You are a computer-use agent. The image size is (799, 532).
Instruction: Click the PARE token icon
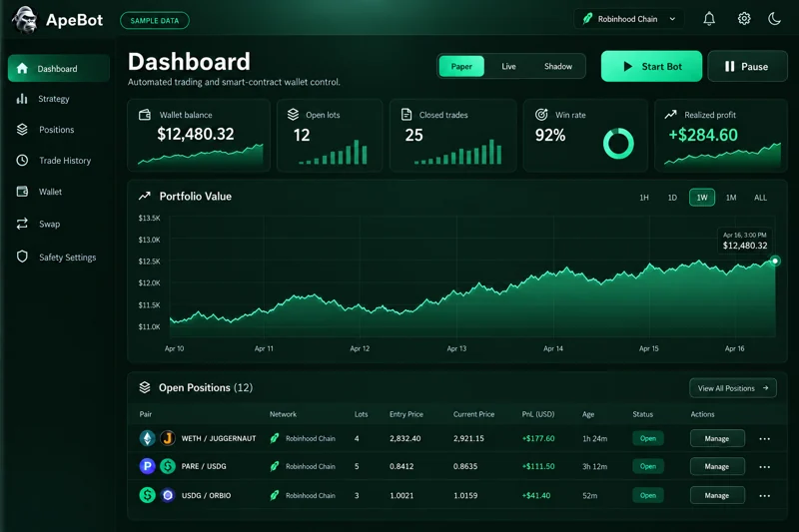pos(147,466)
